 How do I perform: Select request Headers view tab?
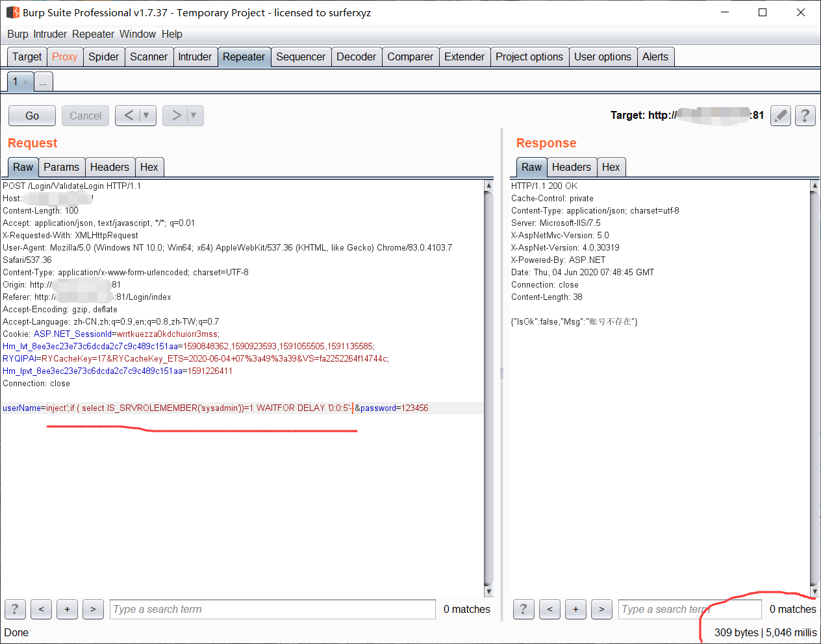click(110, 167)
